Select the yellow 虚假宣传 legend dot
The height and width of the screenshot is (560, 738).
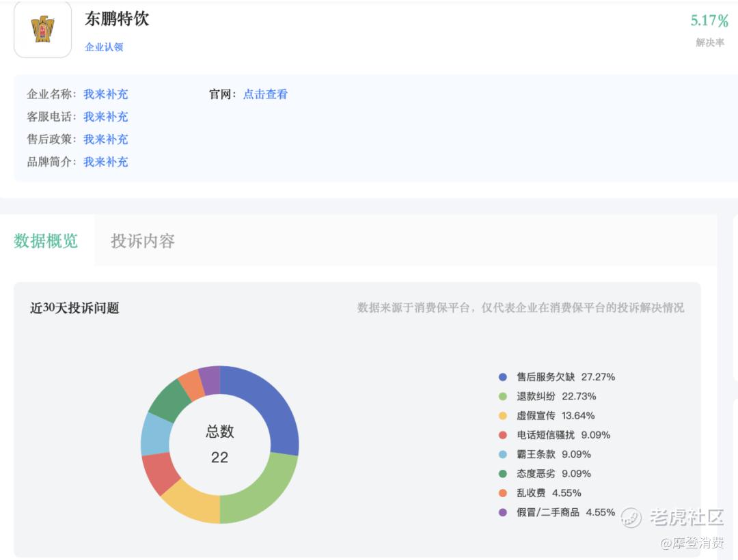[503, 416]
